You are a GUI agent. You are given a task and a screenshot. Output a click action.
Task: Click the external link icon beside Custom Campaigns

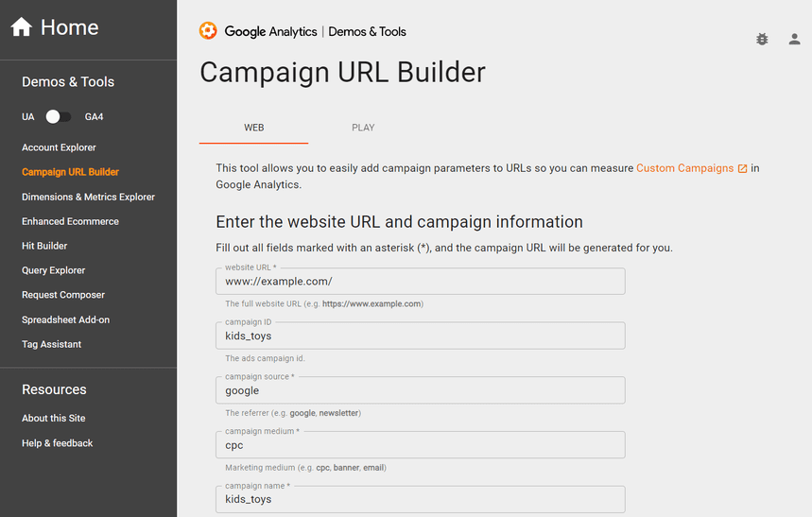coord(742,168)
